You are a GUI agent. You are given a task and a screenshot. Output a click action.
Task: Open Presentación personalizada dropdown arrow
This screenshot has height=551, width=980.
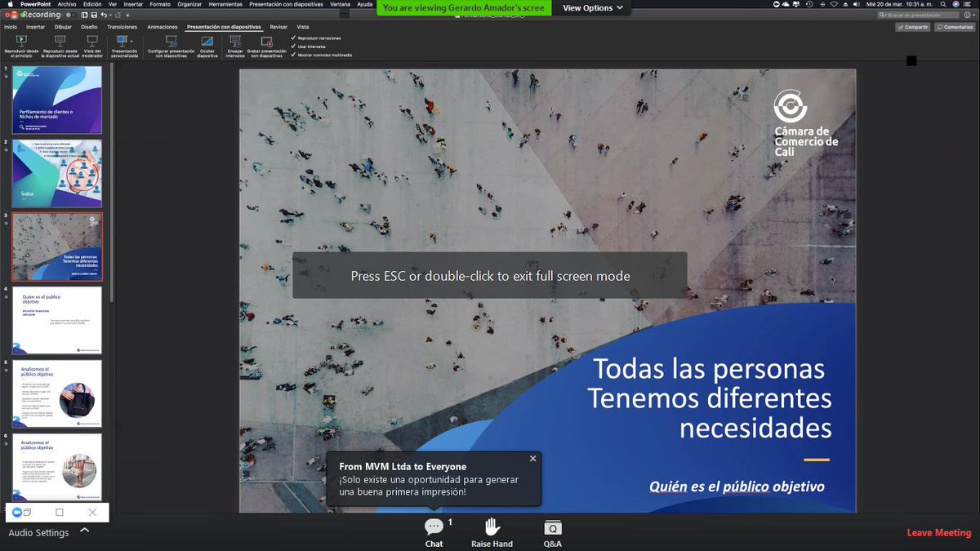(x=131, y=41)
